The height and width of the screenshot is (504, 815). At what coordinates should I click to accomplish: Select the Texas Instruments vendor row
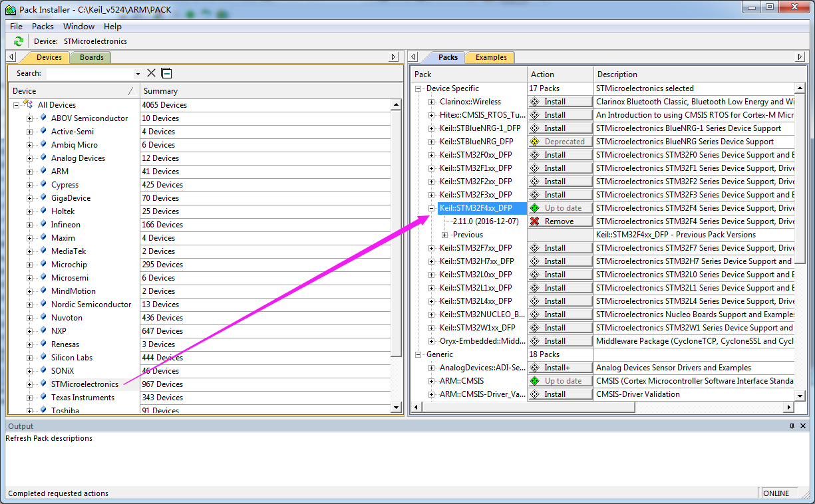click(82, 398)
